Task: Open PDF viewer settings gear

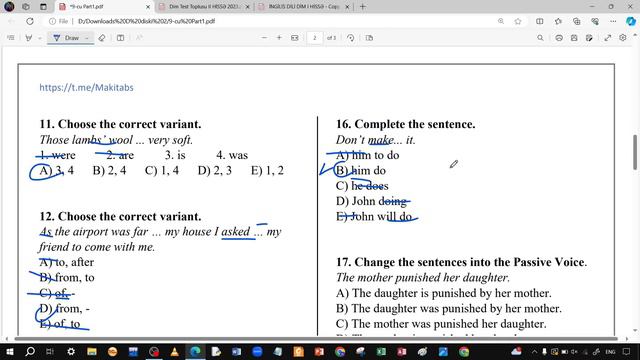Action: pyautogui.click(x=622, y=38)
